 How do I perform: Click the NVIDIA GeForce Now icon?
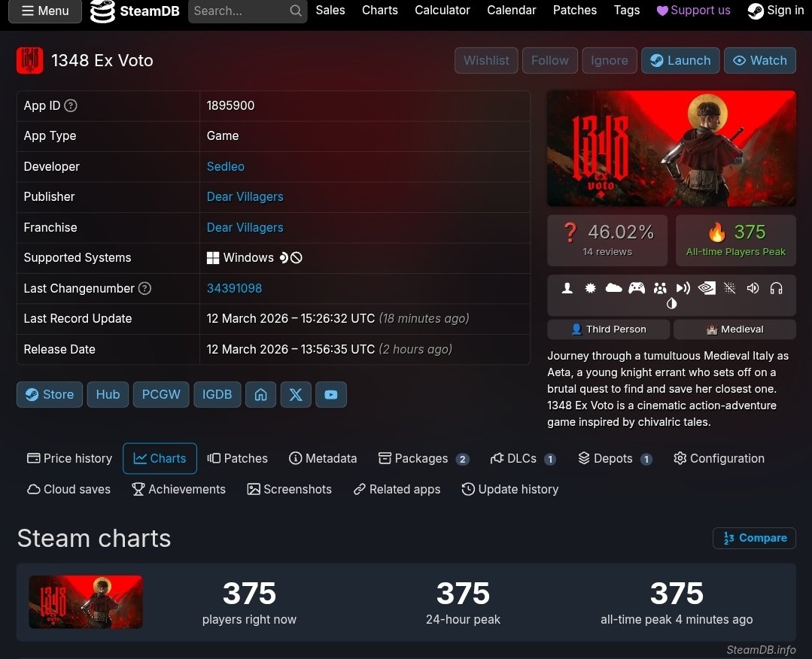(707, 288)
